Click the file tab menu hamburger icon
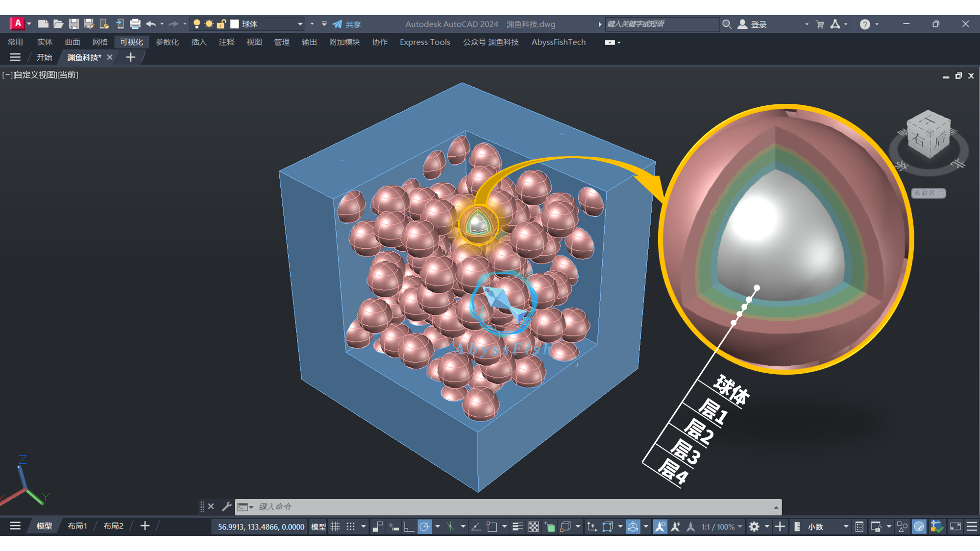This screenshot has width=980, height=551. pos(15,57)
